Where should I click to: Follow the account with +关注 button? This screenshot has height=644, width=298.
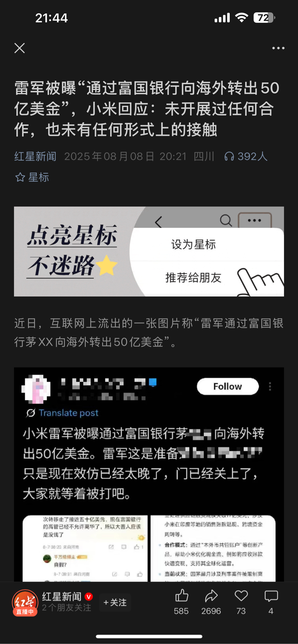click(x=115, y=603)
